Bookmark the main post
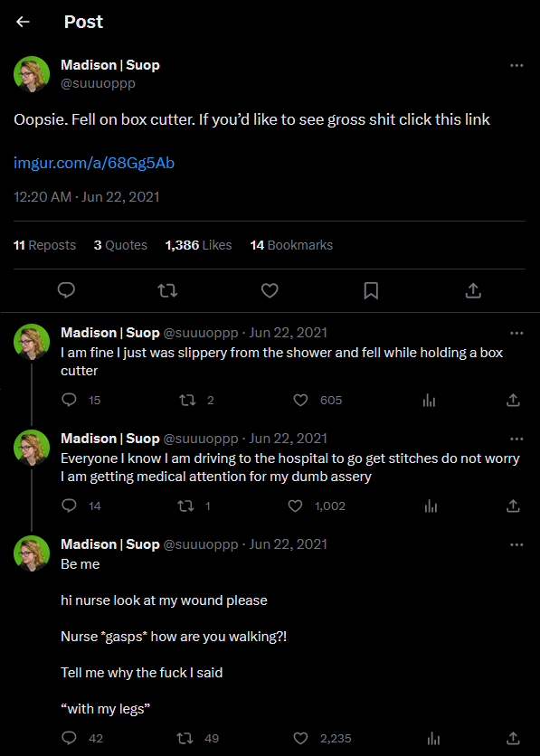 tap(371, 290)
